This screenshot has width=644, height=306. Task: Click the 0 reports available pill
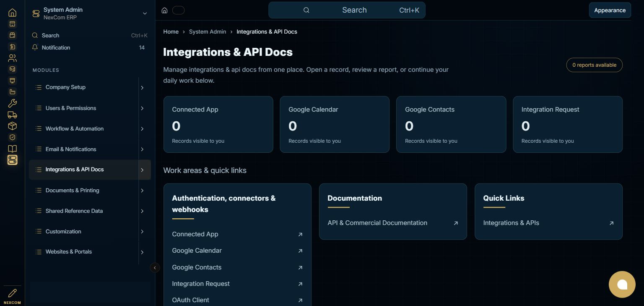[x=594, y=65]
